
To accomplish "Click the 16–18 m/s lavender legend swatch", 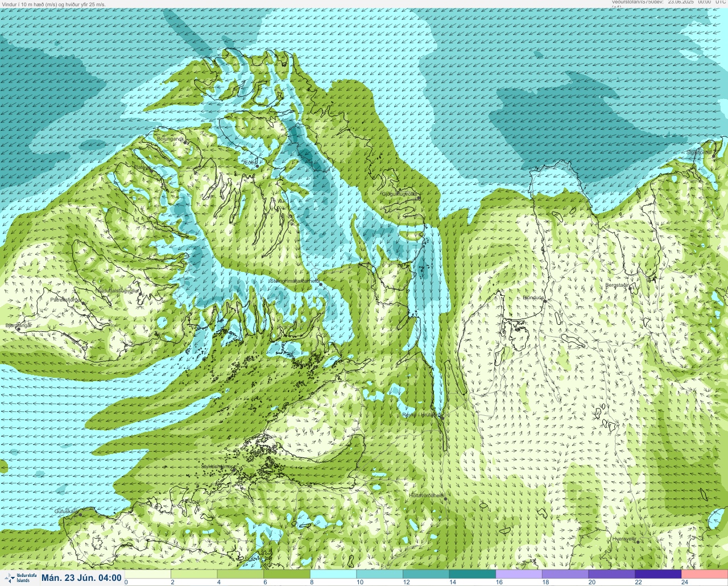I will click(519, 574).
